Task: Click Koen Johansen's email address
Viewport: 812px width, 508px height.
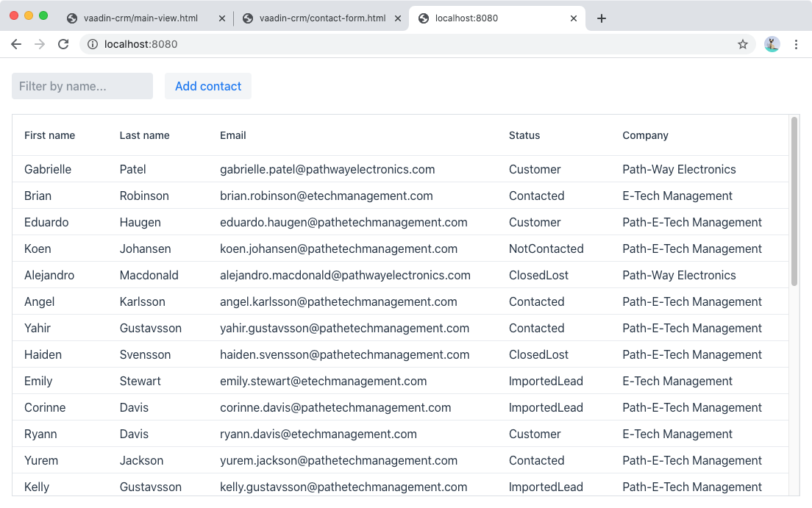Action: [338, 248]
